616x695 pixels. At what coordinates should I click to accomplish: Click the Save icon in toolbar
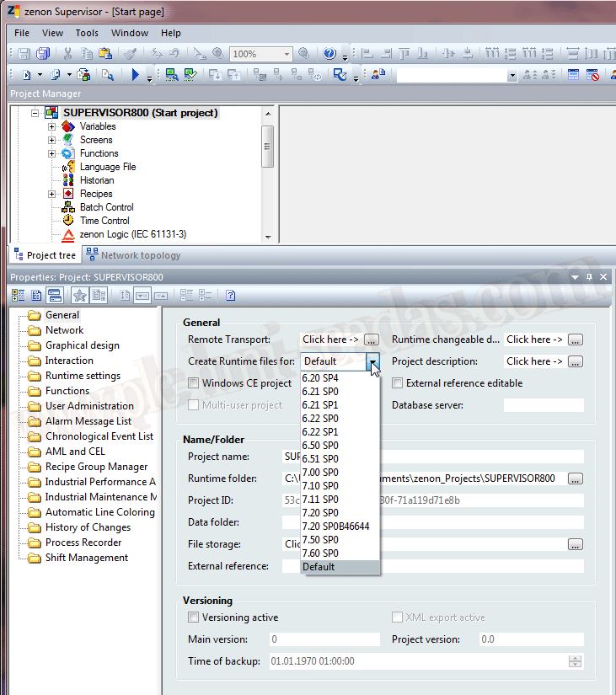point(24,54)
